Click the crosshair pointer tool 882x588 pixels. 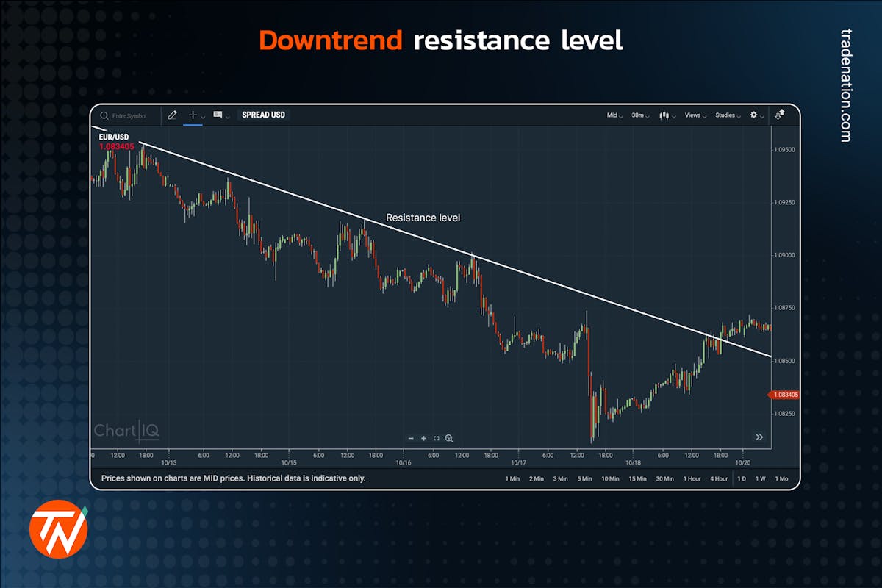click(x=193, y=115)
